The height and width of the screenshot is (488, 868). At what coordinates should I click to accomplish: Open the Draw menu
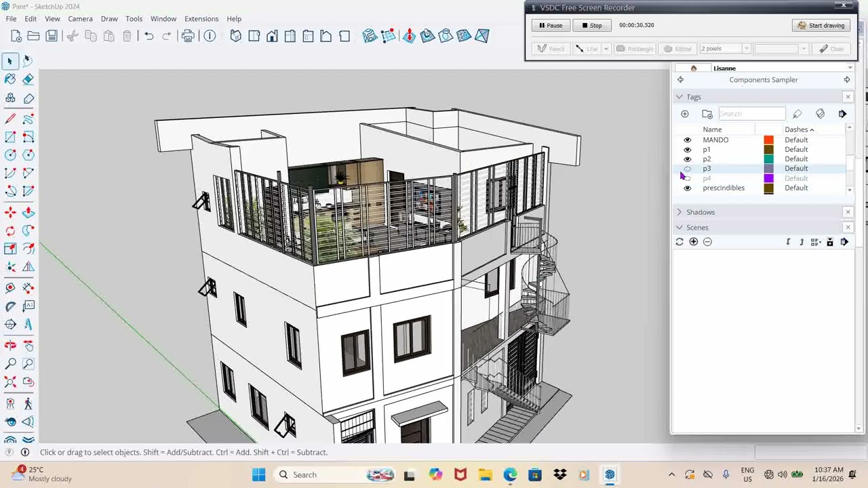[109, 19]
